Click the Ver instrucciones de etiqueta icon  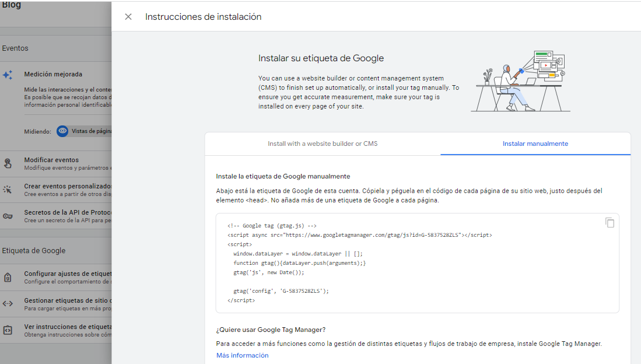[8, 330]
